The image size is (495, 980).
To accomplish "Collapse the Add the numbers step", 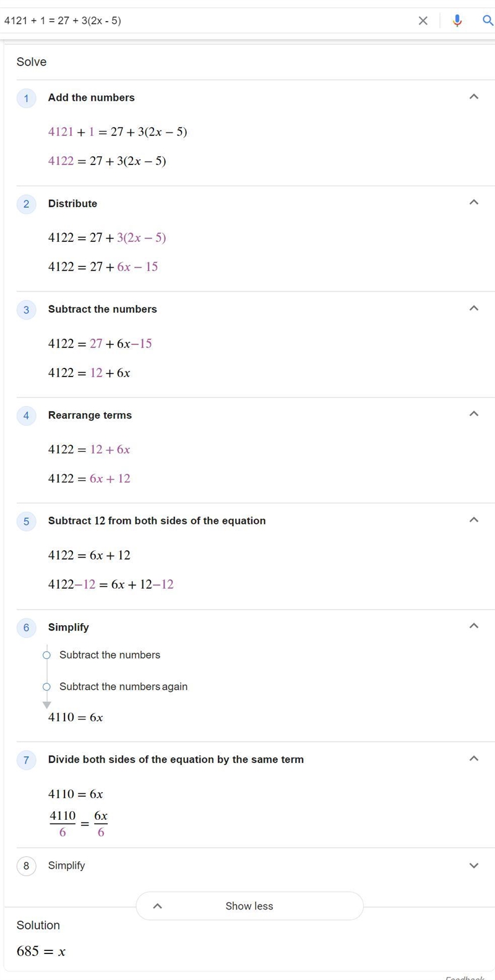I will [474, 97].
